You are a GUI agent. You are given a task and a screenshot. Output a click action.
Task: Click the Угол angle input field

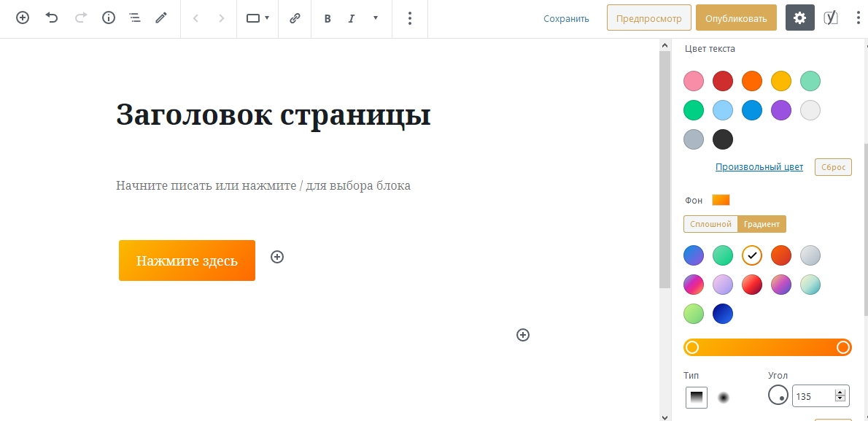(x=815, y=395)
